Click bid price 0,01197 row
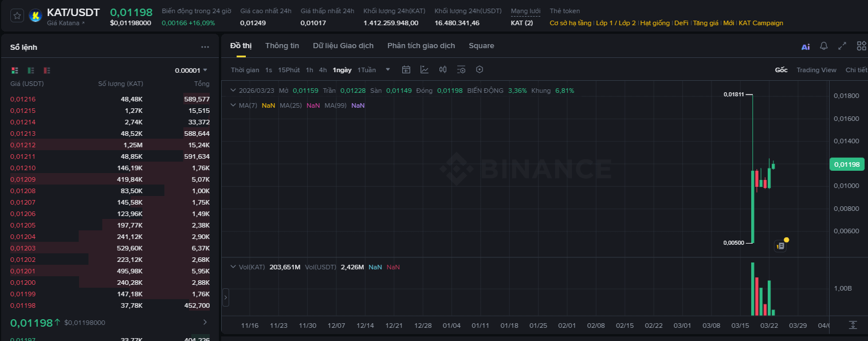This screenshot has width=868, height=341. [x=110, y=338]
